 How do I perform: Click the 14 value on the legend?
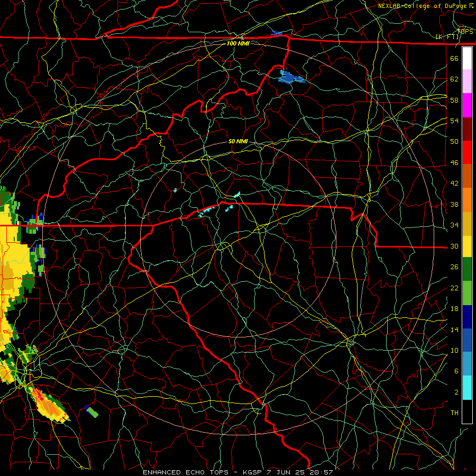click(x=454, y=329)
